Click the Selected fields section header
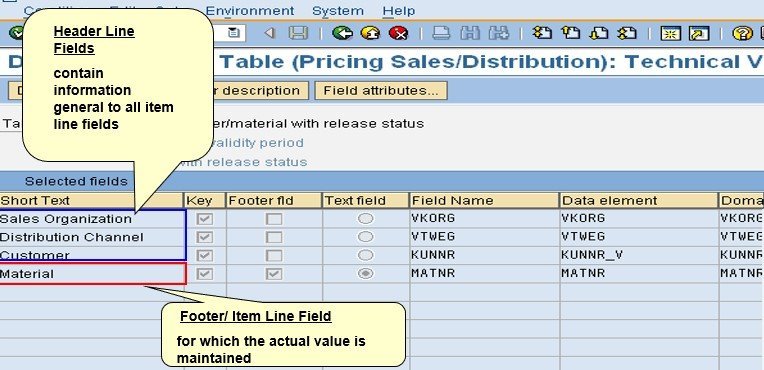Image resolution: width=764 pixels, height=370 pixels. (x=76, y=181)
